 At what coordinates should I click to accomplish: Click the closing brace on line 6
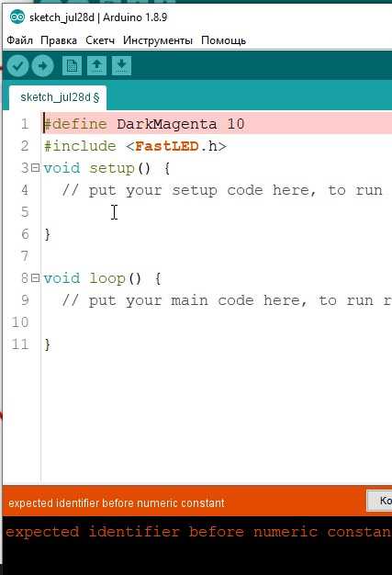tap(47, 234)
